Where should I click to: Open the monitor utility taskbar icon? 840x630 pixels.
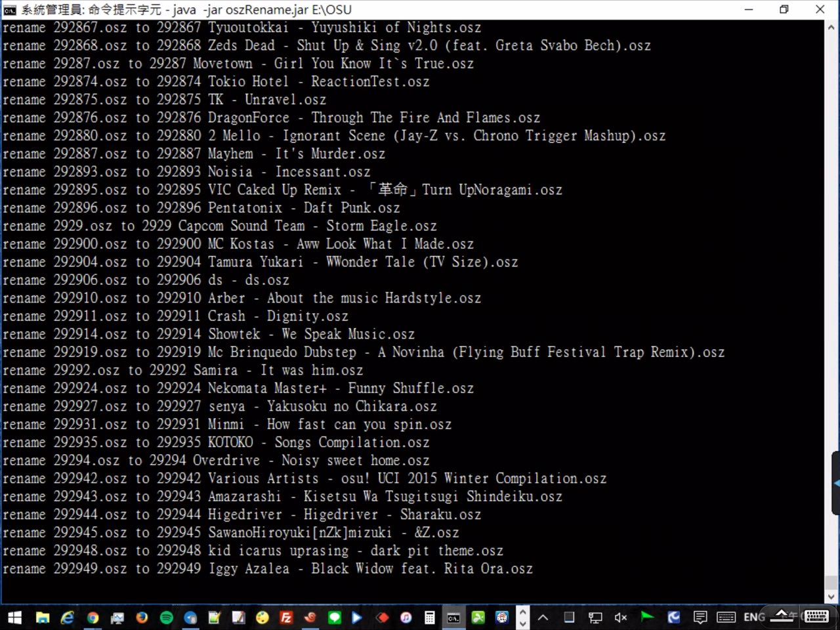click(117, 618)
